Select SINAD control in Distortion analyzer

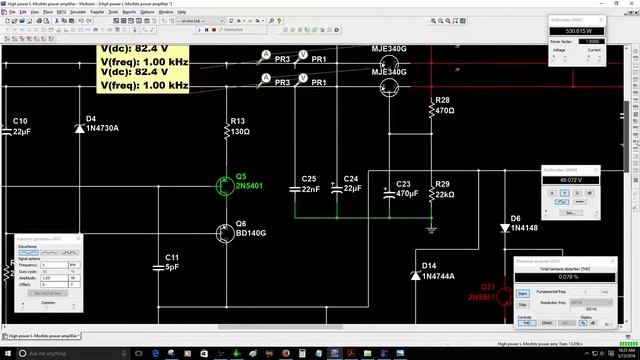(547, 323)
